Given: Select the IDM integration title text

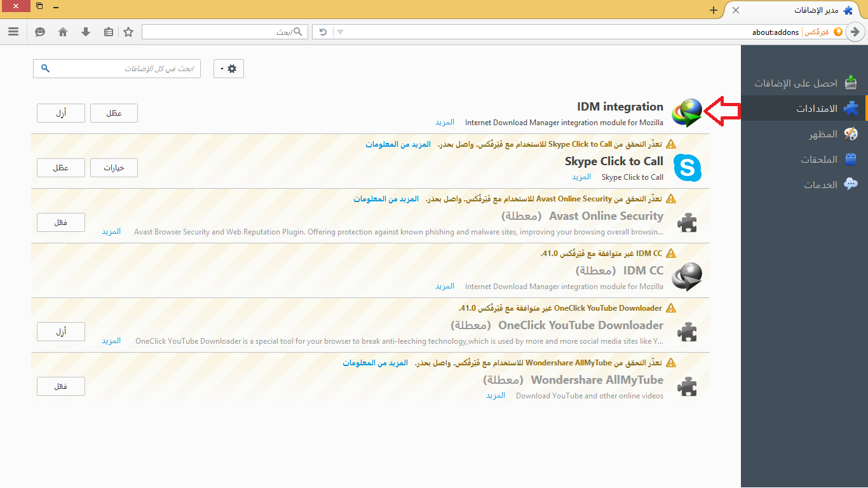Looking at the screenshot, I should [x=620, y=107].
